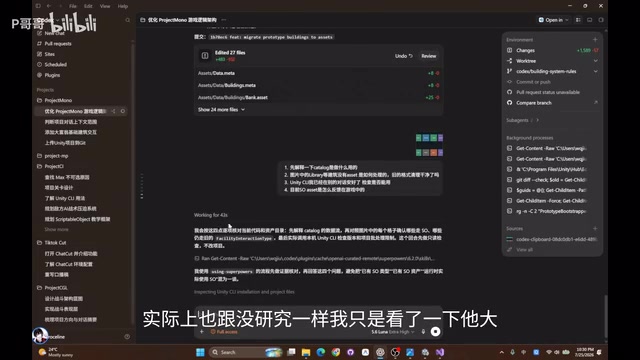Image resolution: width=640 pixels, height=360 pixels.
Task: Open ProjectCl project folder
Action: tap(54, 167)
